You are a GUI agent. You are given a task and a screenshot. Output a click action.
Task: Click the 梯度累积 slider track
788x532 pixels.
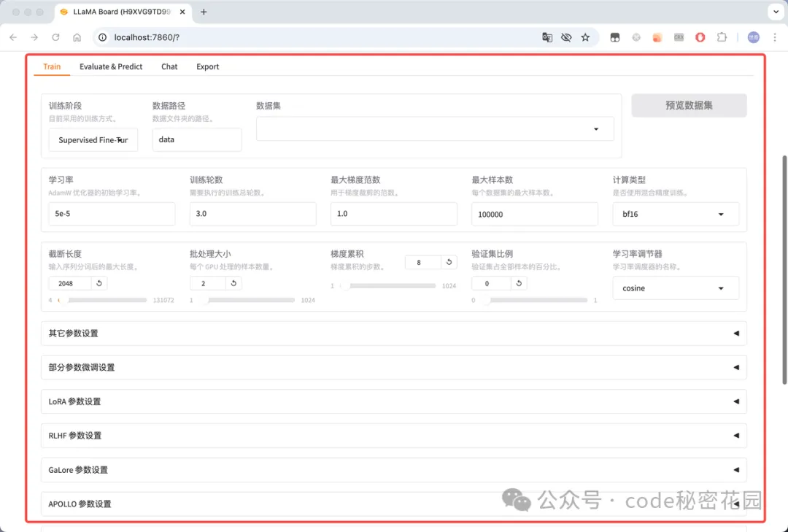387,285
